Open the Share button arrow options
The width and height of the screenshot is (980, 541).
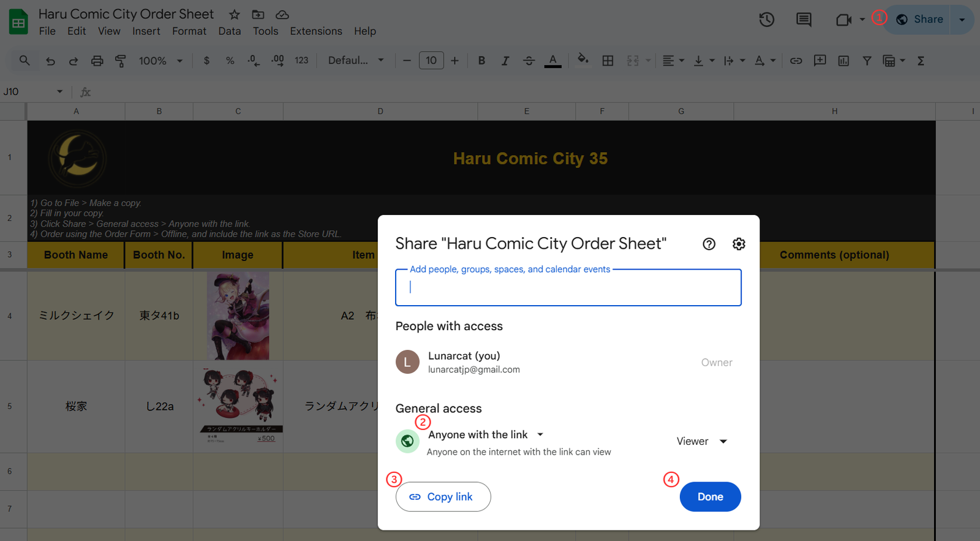[962, 20]
